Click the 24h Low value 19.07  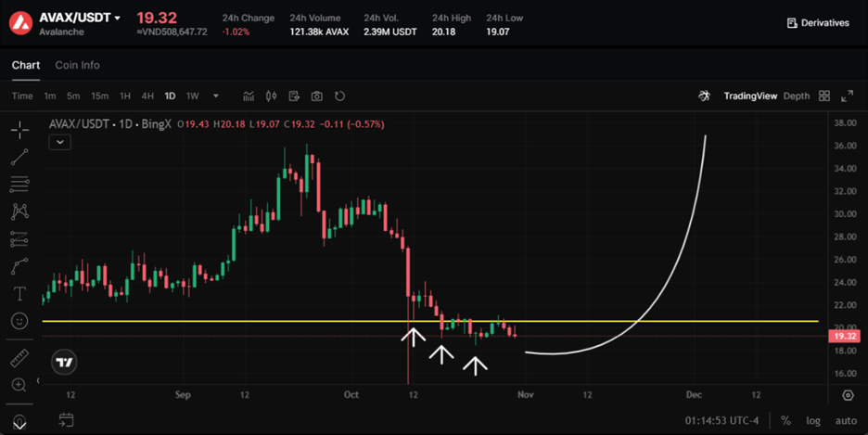point(498,32)
